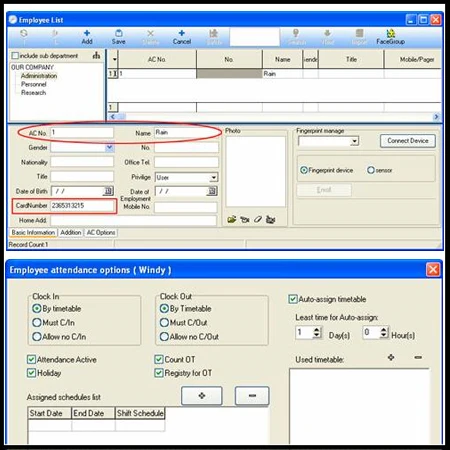This screenshot has width=450, height=450.
Task: Click the last icon under the Photo box
Action: [271, 219]
